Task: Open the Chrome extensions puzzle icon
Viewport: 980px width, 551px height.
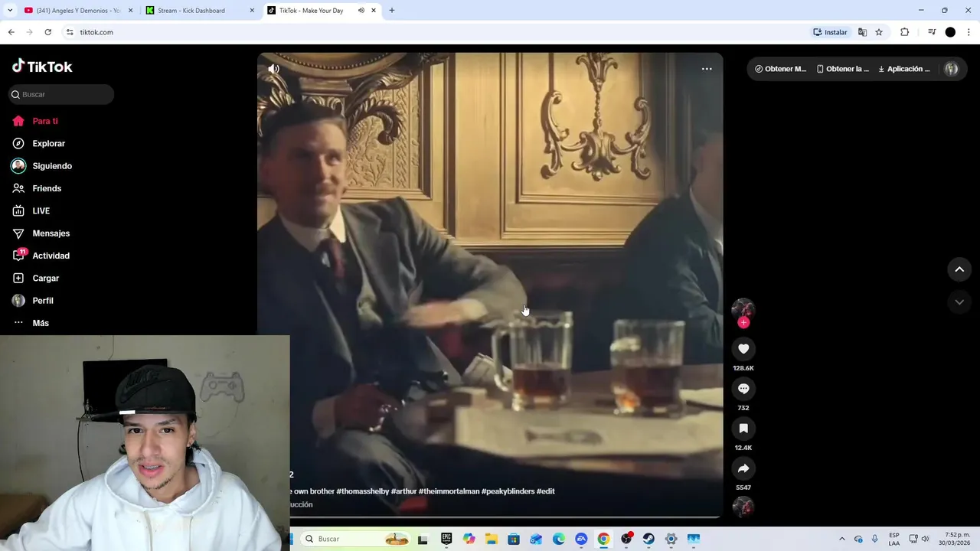Action: coord(904,32)
